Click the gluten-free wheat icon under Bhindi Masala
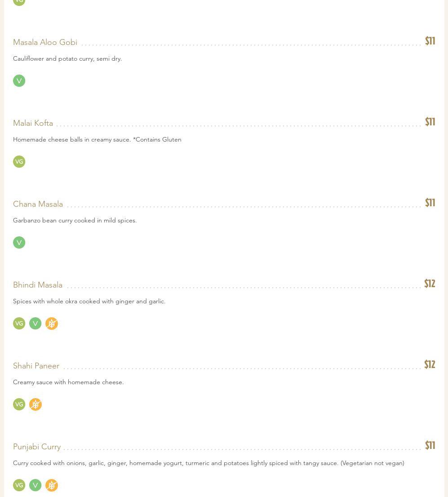Viewport: 448px width, 497px height. (x=52, y=324)
